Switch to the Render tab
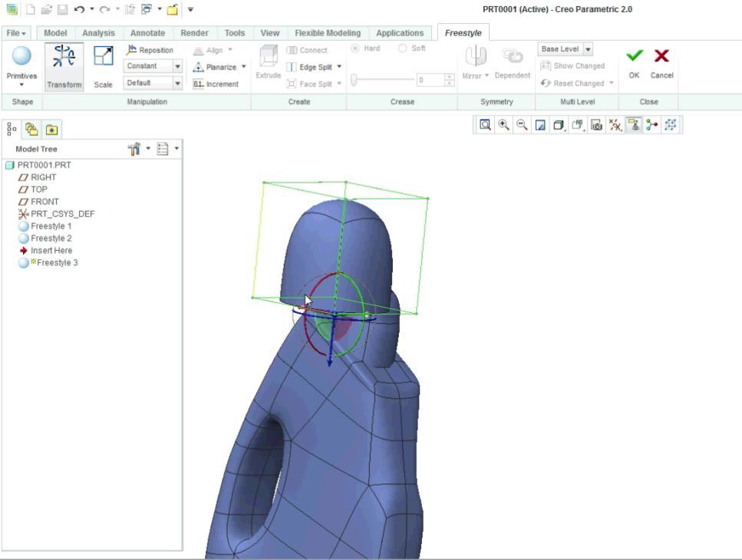Image resolution: width=742 pixels, height=560 pixels. (194, 33)
